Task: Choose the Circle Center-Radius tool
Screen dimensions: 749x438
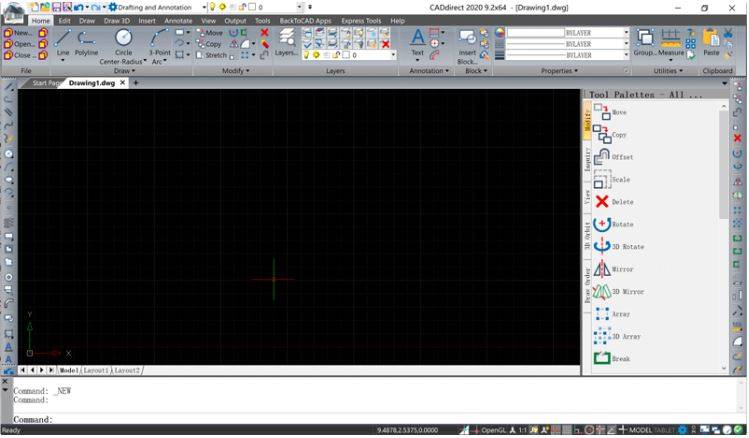Action: (123, 44)
